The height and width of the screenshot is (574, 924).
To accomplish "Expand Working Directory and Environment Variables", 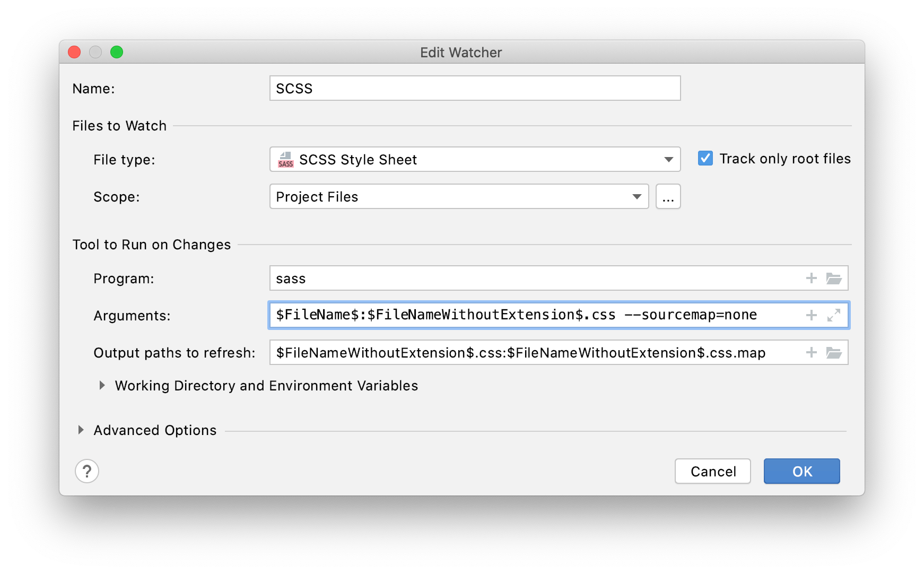I will pos(102,386).
